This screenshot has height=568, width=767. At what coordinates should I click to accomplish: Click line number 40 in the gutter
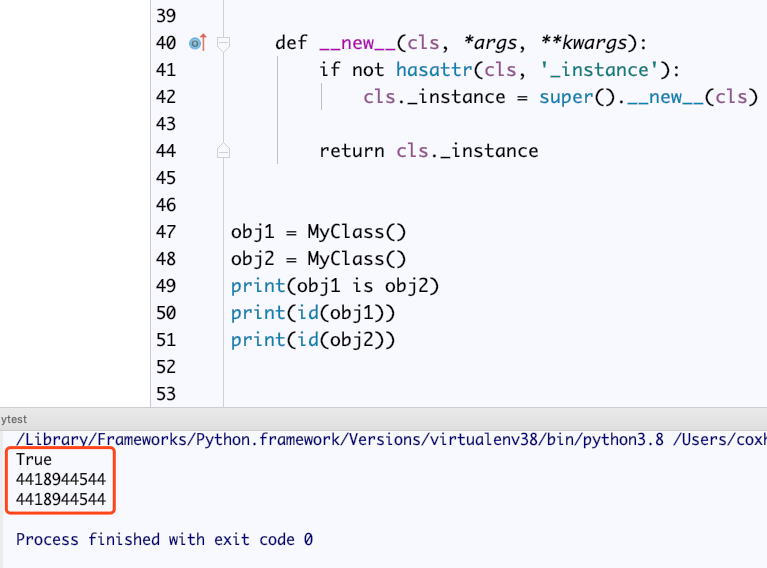tap(165, 43)
